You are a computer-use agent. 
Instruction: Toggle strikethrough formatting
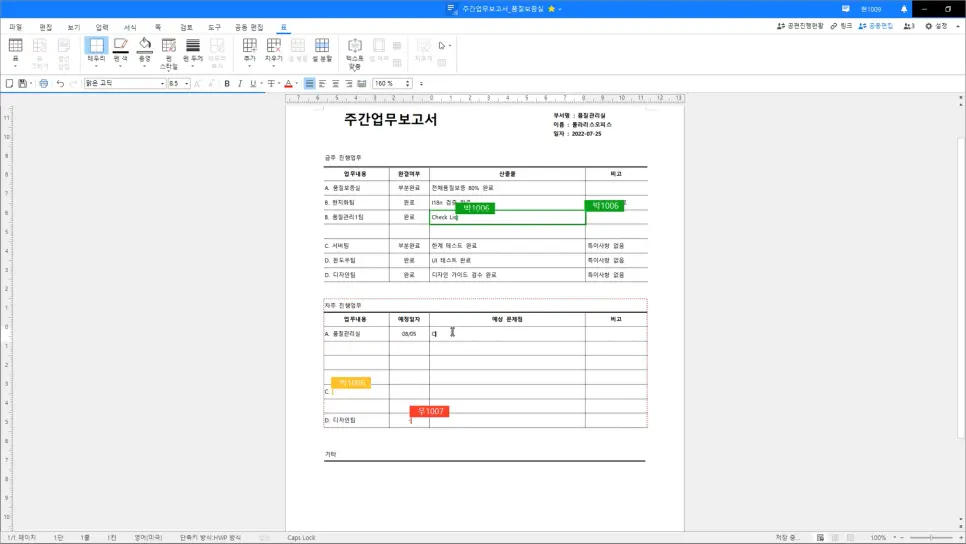click(x=271, y=83)
